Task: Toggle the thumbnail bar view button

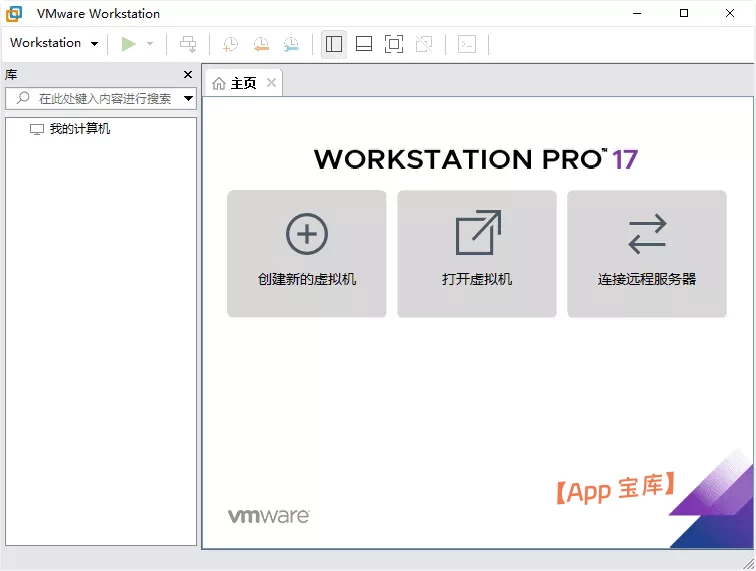Action: coord(364,44)
